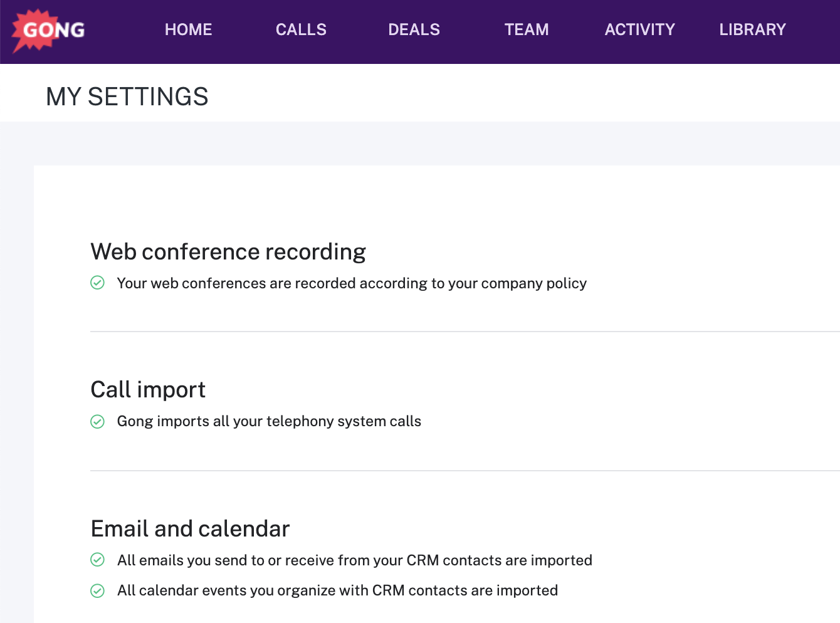The image size is (840, 623).
Task: Expand the Call import section
Action: (148, 389)
